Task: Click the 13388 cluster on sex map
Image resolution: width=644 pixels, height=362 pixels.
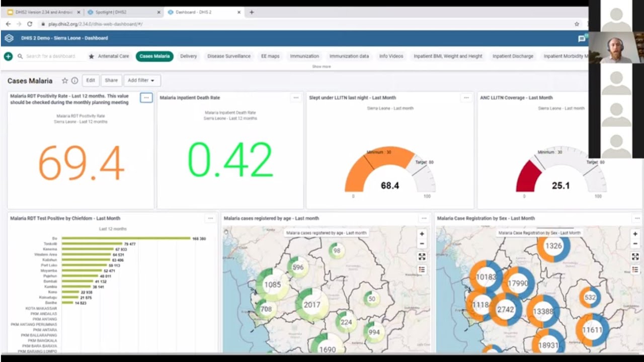Action: pyautogui.click(x=543, y=312)
